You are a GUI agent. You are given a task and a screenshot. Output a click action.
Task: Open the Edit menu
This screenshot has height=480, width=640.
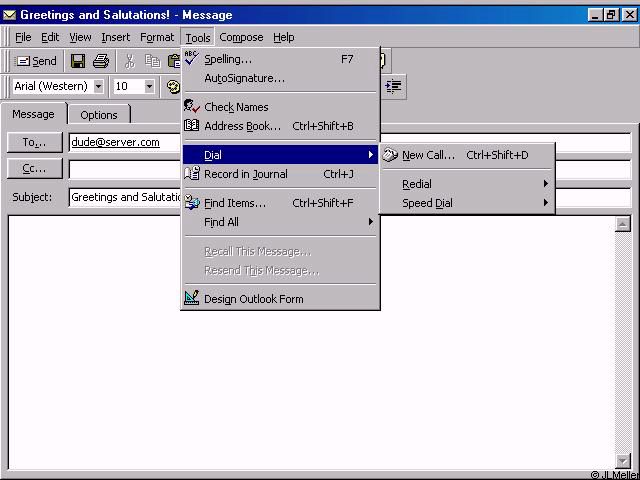pos(50,38)
